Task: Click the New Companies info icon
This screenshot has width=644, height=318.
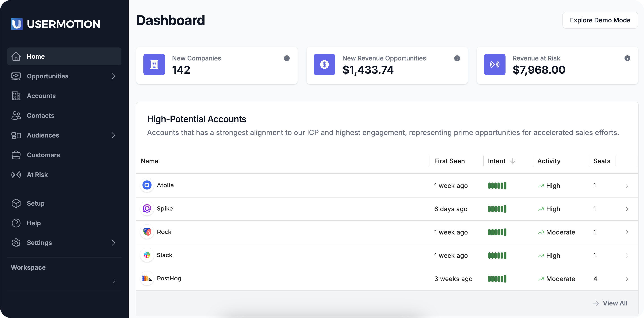Action: pyautogui.click(x=287, y=58)
